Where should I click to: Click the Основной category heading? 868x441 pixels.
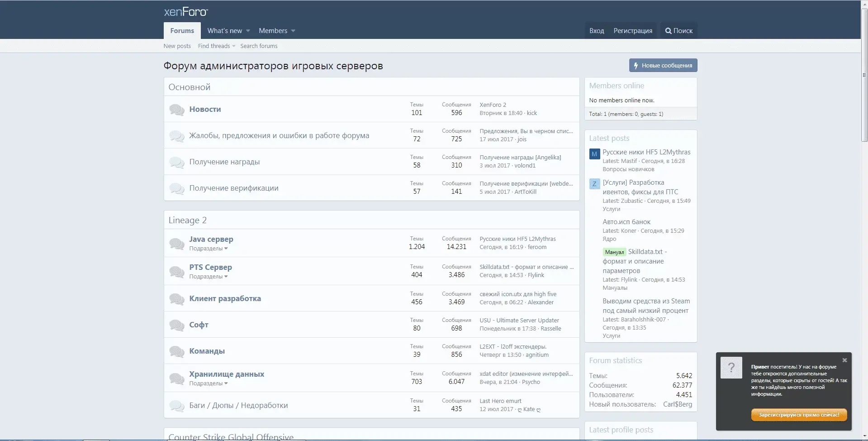click(190, 87)
